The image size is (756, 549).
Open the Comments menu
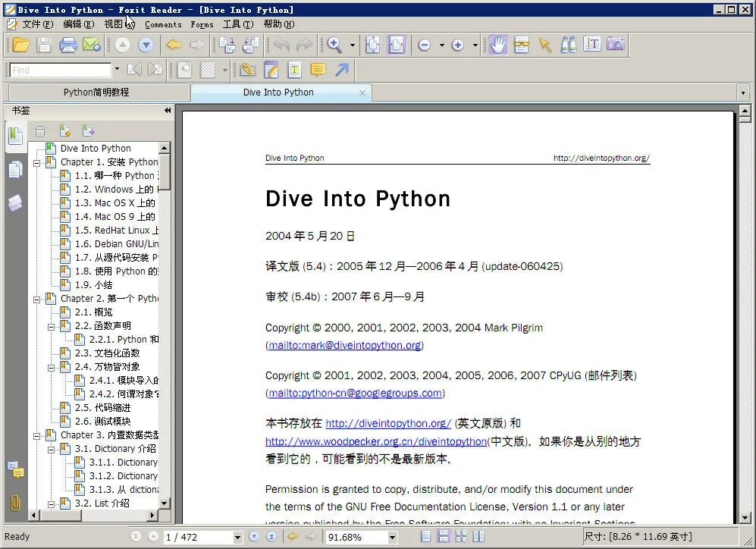coord(163,24)
